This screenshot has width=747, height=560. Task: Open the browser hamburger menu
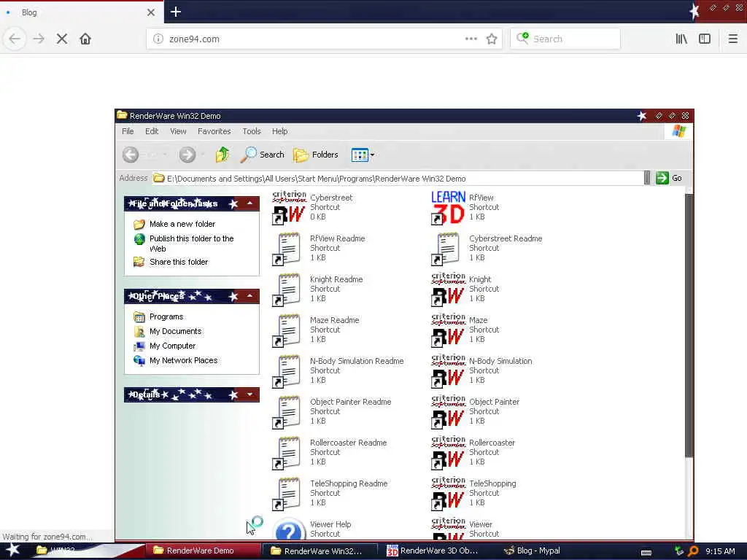pyautogui.click(x=733, y=39)
